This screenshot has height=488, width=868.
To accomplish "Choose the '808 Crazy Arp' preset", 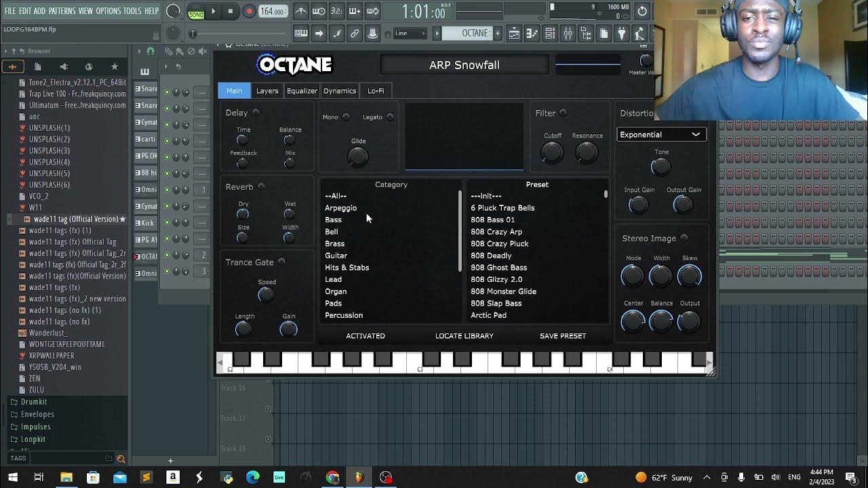I will click(x=496, y=232).
